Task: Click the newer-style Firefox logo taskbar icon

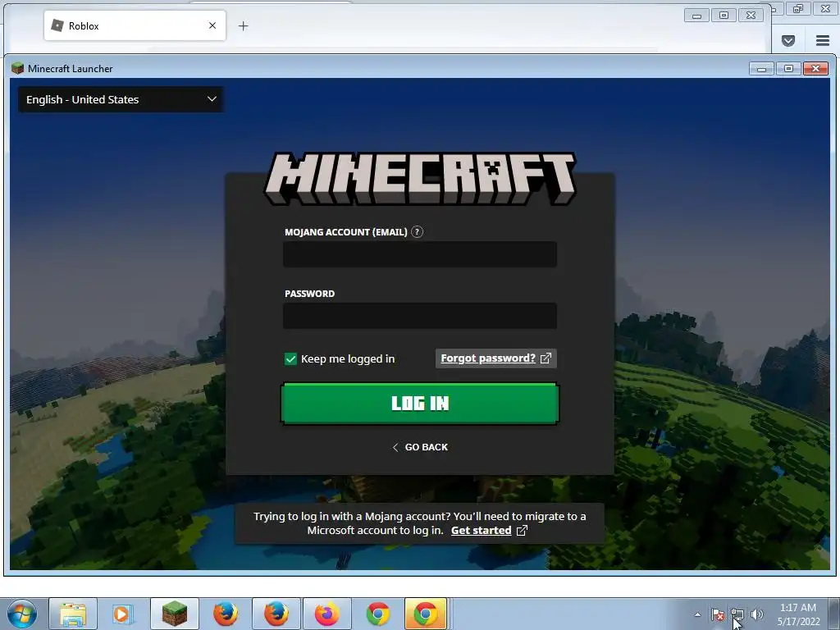Action: pyautogui.click(x=327, y=614)
